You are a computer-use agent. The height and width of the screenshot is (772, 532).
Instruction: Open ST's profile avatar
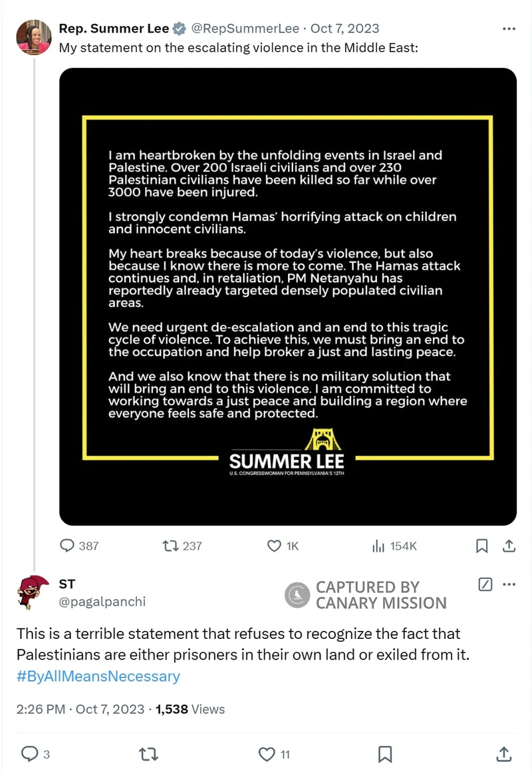(33, 592)
